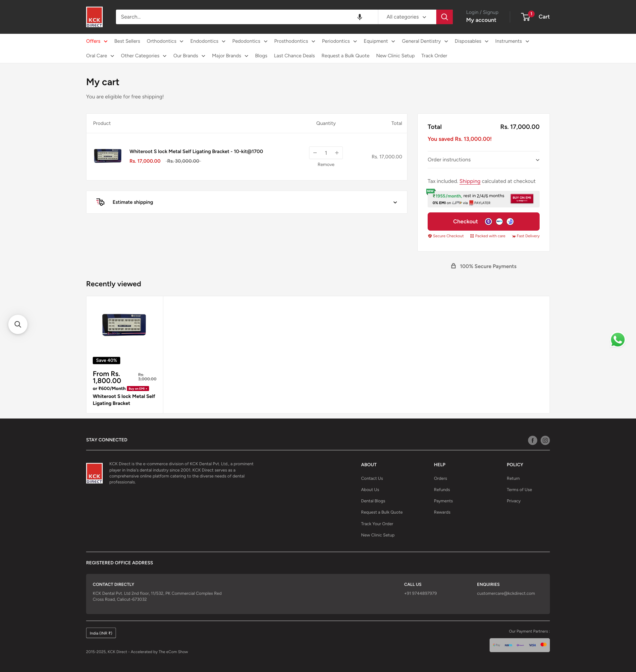Image resolution: width=636 pixels, height=672 pixels.
Task: Focus the Search input field
Action: [237, 17]
